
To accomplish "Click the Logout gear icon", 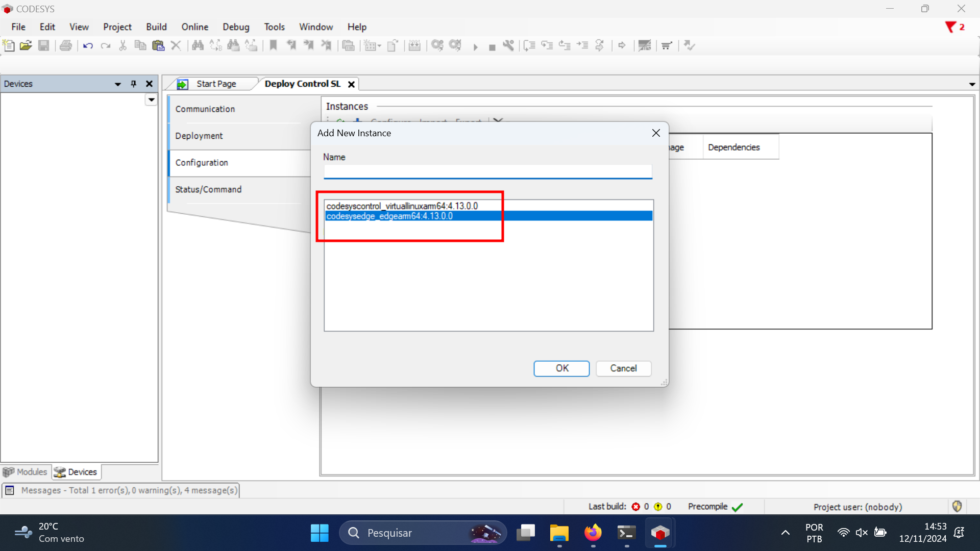I will click(455, 45).
